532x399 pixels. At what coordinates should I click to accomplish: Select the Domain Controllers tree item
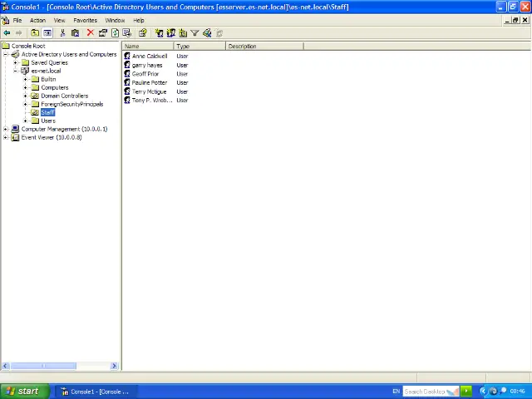pos(64,96)
